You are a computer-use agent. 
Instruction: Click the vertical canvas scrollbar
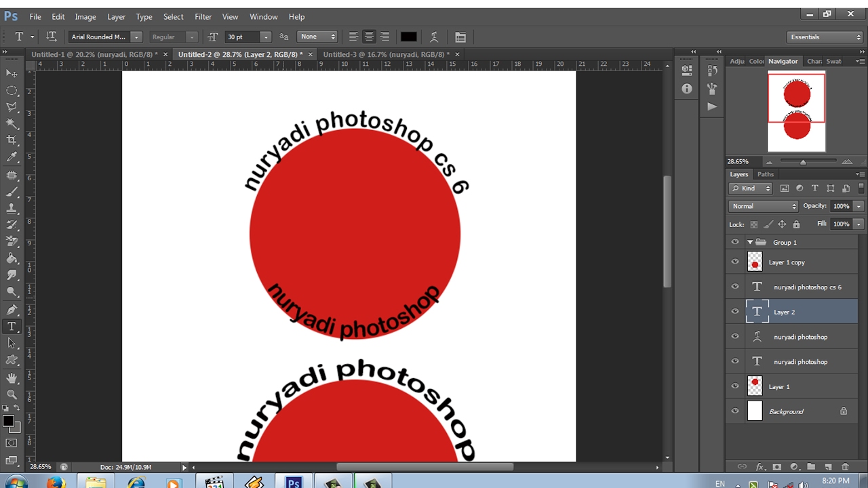(x=667, y=231)
